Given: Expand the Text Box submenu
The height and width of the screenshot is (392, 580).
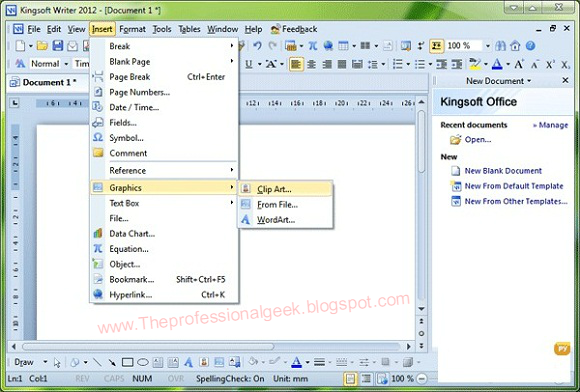Looking at the screenshot, I should tap(165, 203).
